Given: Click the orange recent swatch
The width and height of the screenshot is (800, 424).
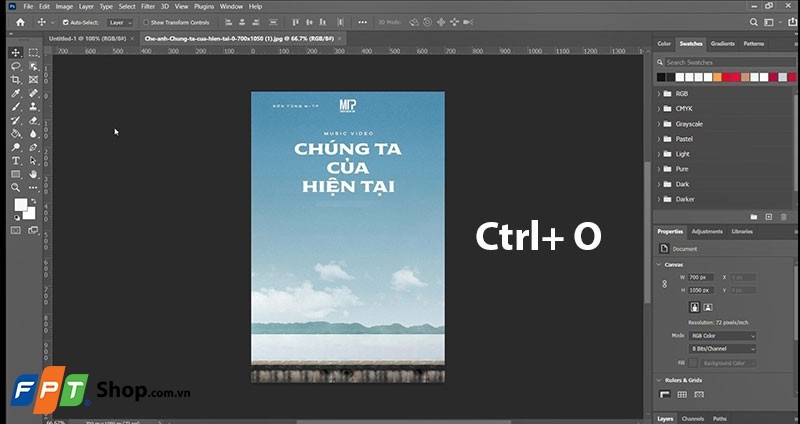Looking at the screenshot, I should 717,78.
